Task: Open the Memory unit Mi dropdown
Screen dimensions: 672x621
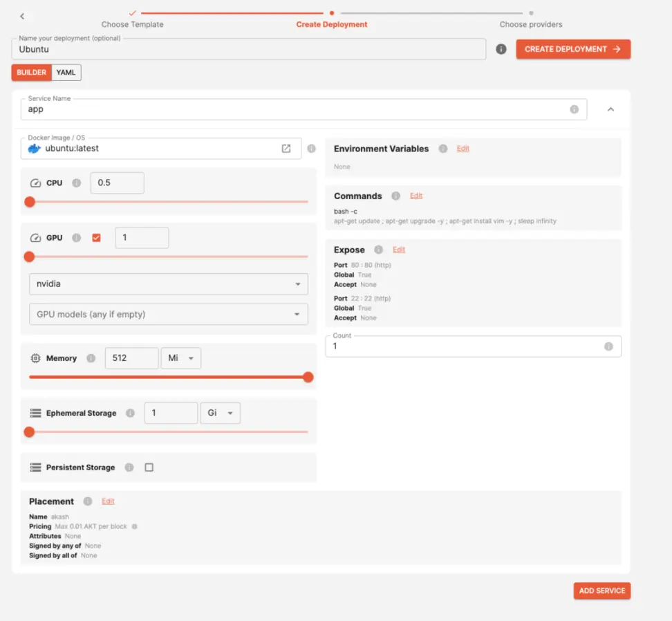Action: [180, 358]
